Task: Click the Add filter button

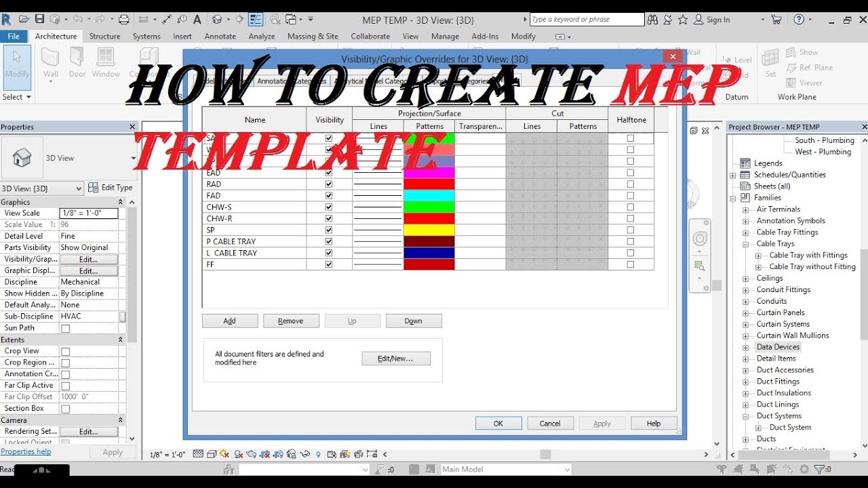Action: pos(230,321)
